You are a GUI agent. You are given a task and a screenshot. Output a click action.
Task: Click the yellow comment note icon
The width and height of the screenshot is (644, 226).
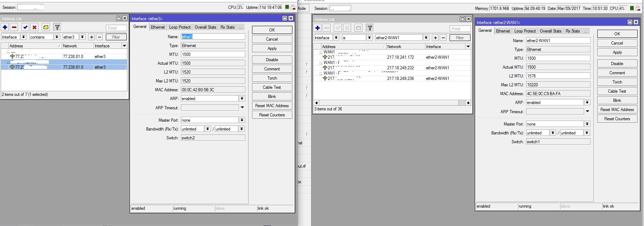click(x=46, y=27)
